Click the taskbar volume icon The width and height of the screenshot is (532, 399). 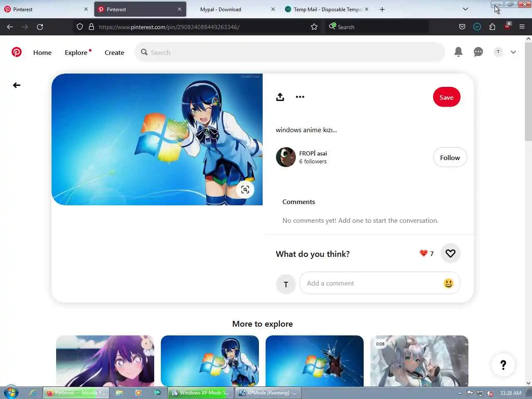490,393
